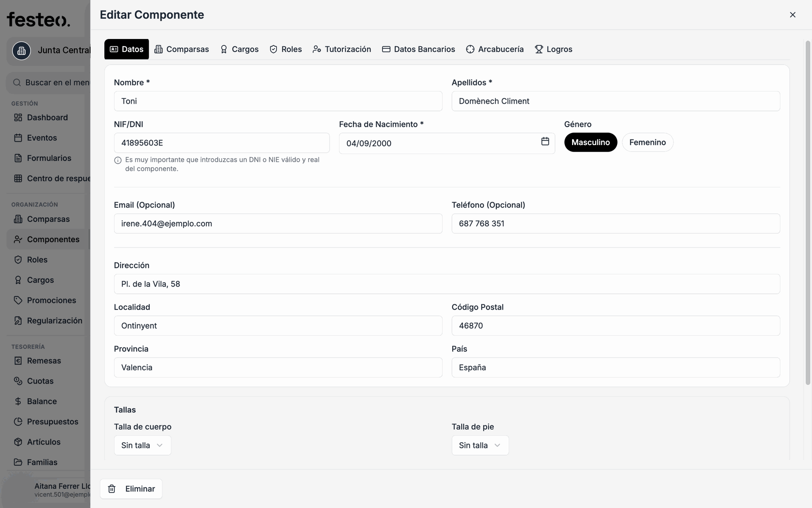
Task: Open Componentes in the sidebar
Action: [x=48, y=239]
